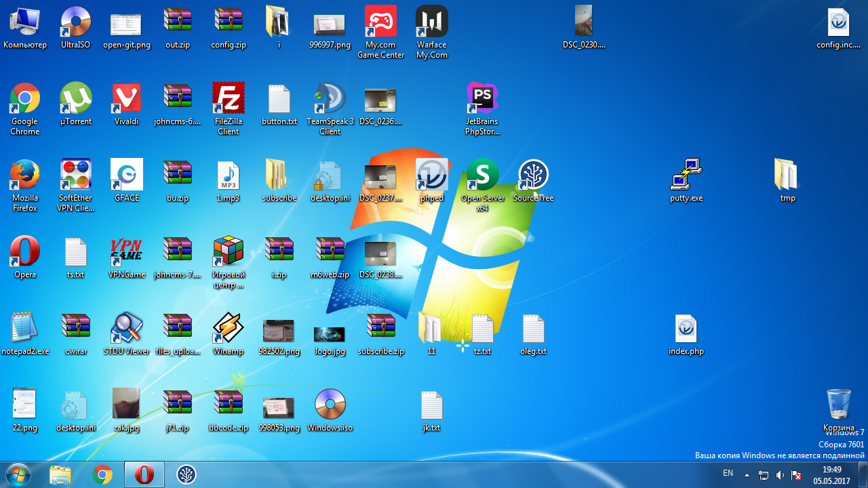
Task: Show hidden system tray icons
Action: [x=747, y=474]
